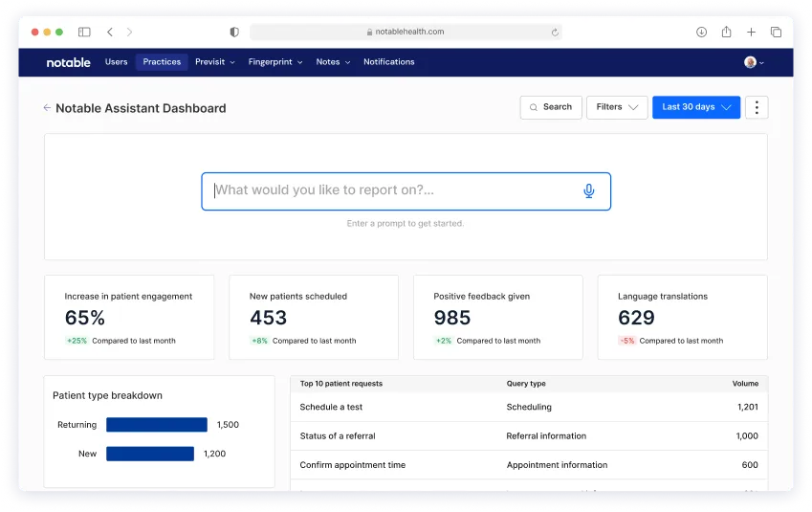
Task: Focus the report prompt input field
Action: [x=406, y=191]
